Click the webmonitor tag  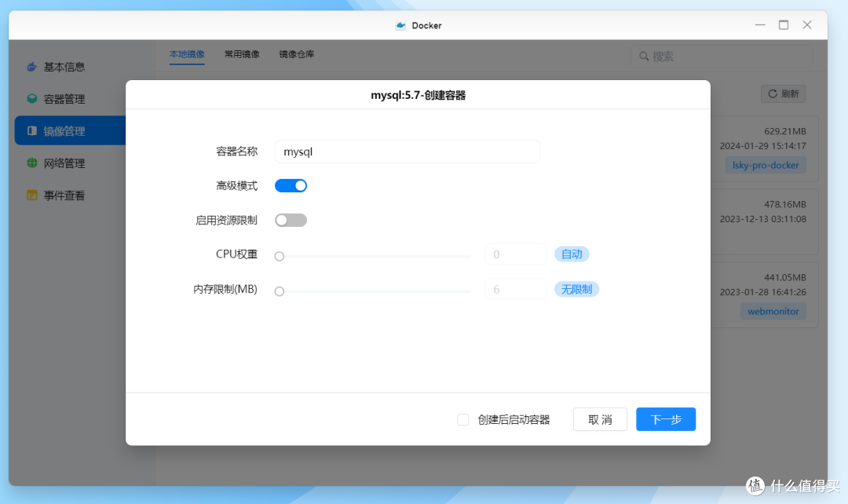click(773, 311)
